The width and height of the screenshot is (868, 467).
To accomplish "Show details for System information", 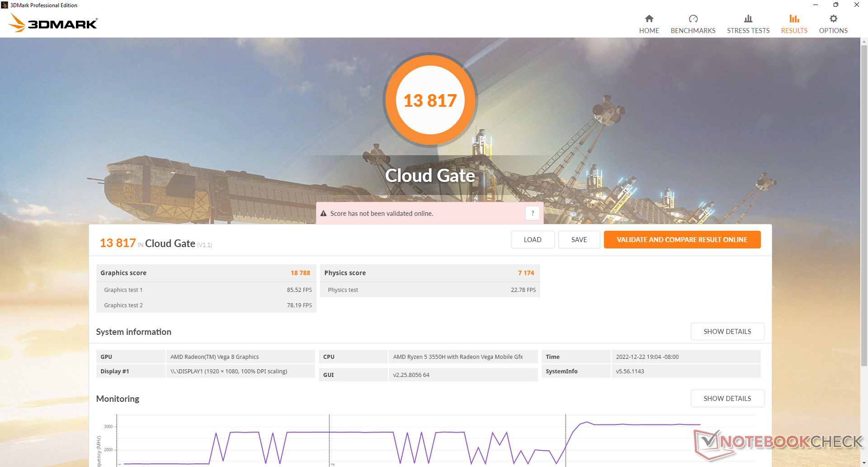I will coord(727,332).
